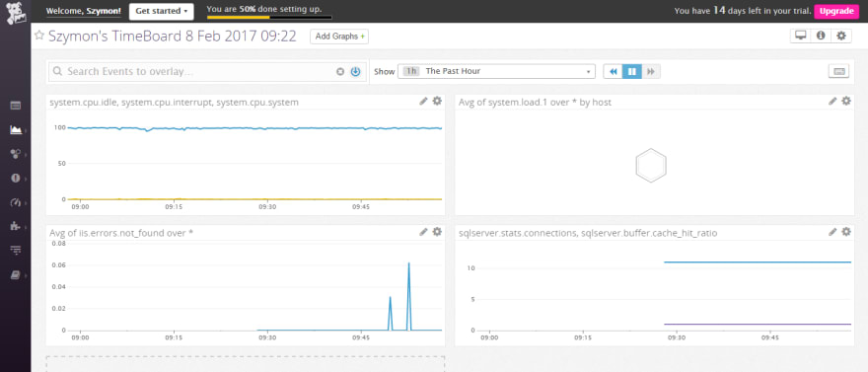
Task: Open the Infrastructure sidebar icon
Action: tap(16, 154)
